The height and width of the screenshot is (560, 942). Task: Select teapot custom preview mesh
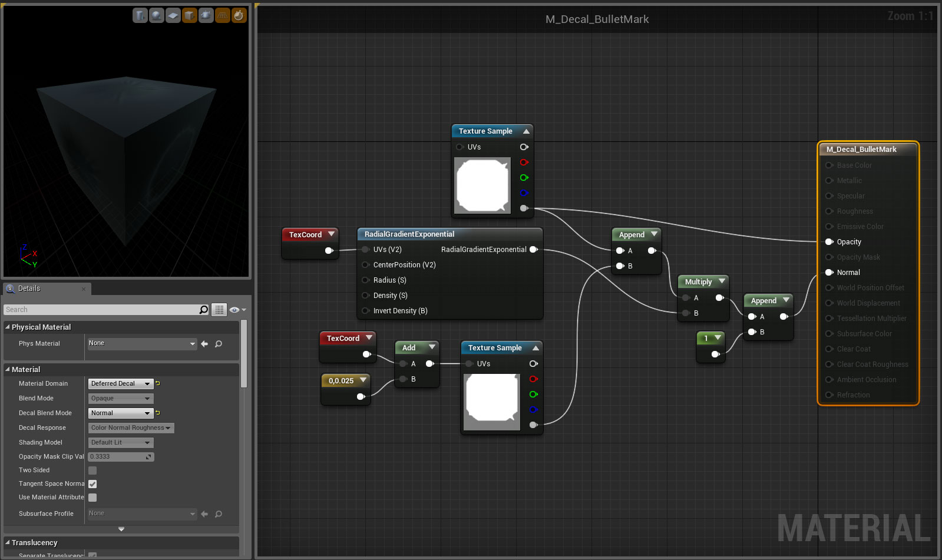(x=206, y=15)
